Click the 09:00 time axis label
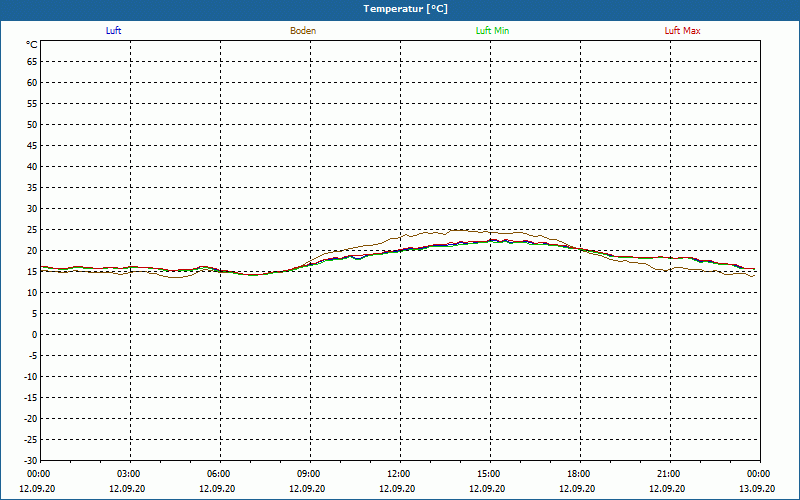The width and height of the screenshot is (800, 500). point(309,474)
